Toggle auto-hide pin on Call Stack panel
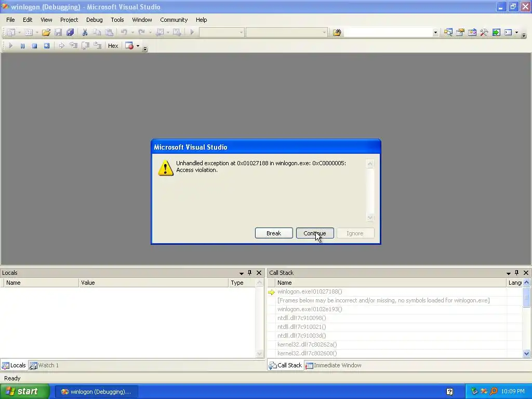532x399 pixels. (x=517, y=273)
